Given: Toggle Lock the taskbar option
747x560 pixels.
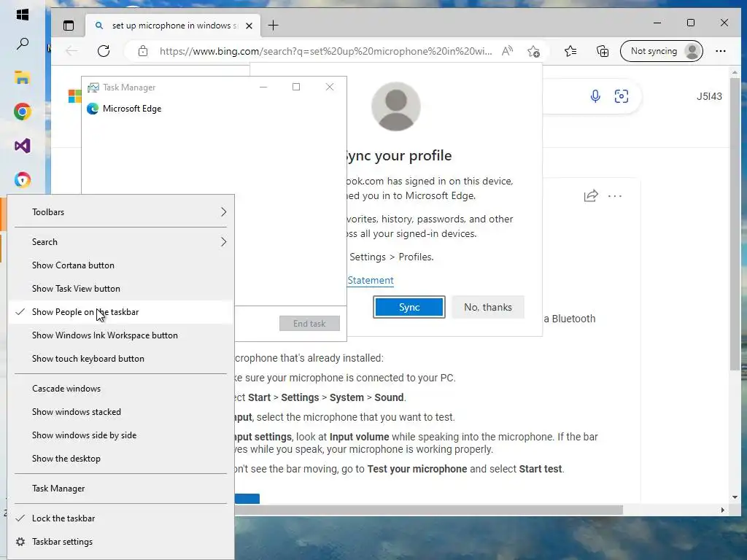Looking at the screenshot, I should click(121, 518).
